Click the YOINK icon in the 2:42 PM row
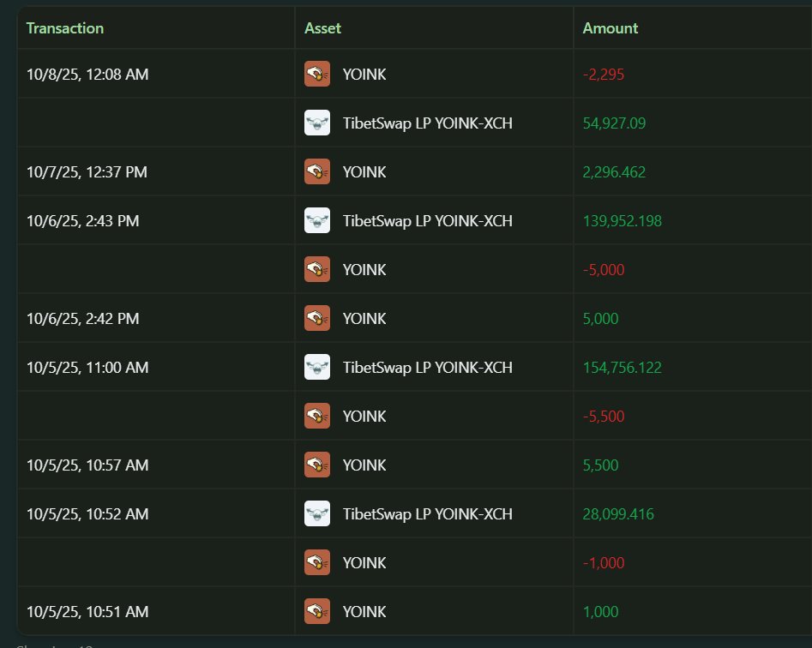This screenshot has width=812, height=648. pos(317,318)
